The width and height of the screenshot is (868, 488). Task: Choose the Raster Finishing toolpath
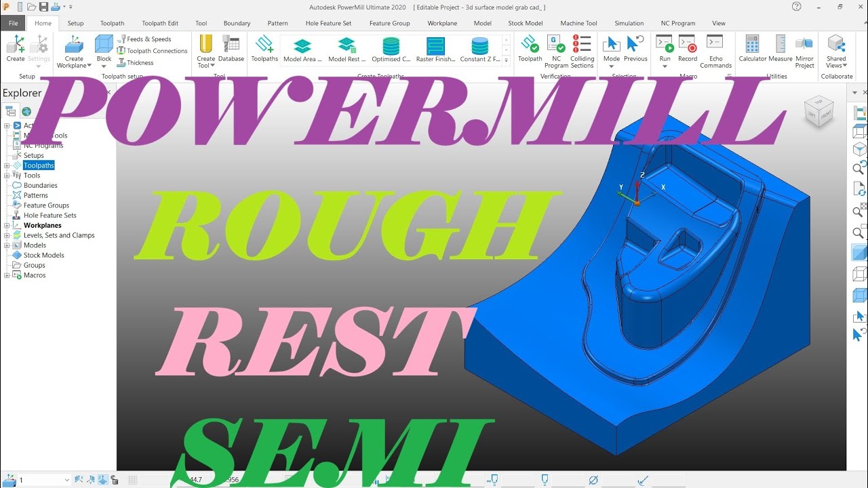tap(435, 50)
